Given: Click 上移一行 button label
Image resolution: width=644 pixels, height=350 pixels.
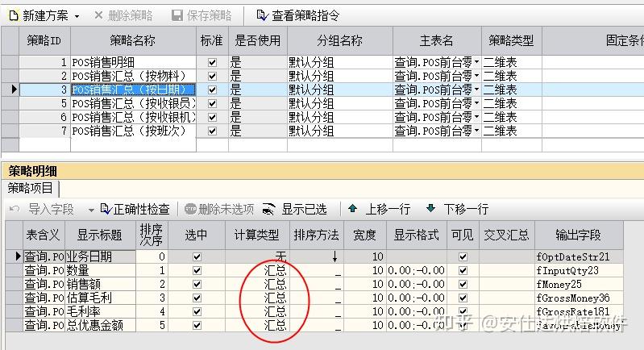Looking at the screenshot, I should click(x=388, y=209).
